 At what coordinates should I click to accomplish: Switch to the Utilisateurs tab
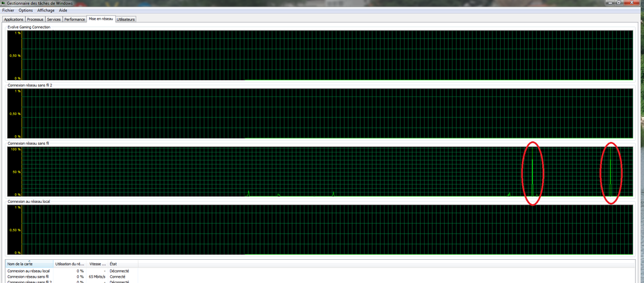click(x=126, y=19)
